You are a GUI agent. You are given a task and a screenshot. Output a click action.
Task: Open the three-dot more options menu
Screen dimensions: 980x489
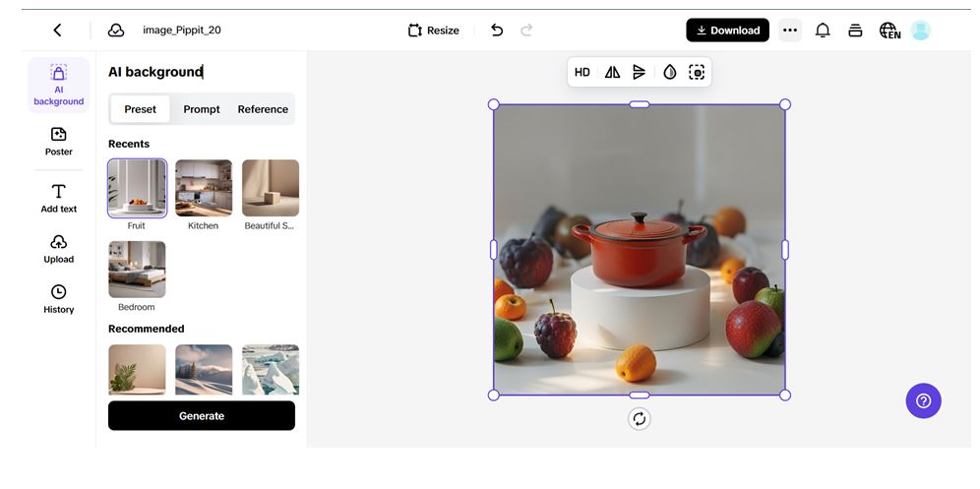(789, 31)
